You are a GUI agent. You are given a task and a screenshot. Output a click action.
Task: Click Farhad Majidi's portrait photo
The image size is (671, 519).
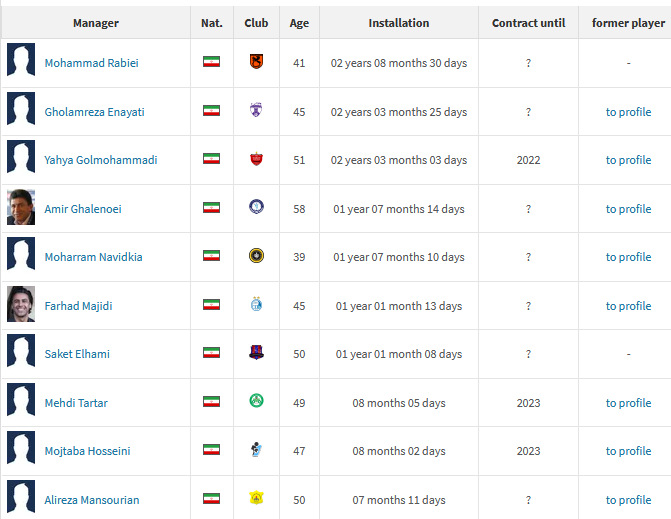[x=21, y=305]
